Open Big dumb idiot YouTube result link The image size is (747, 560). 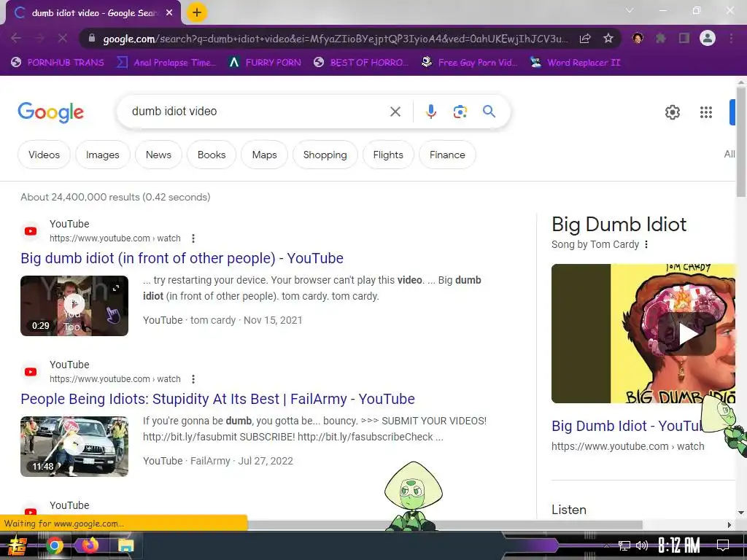click(x=182, y=258)
